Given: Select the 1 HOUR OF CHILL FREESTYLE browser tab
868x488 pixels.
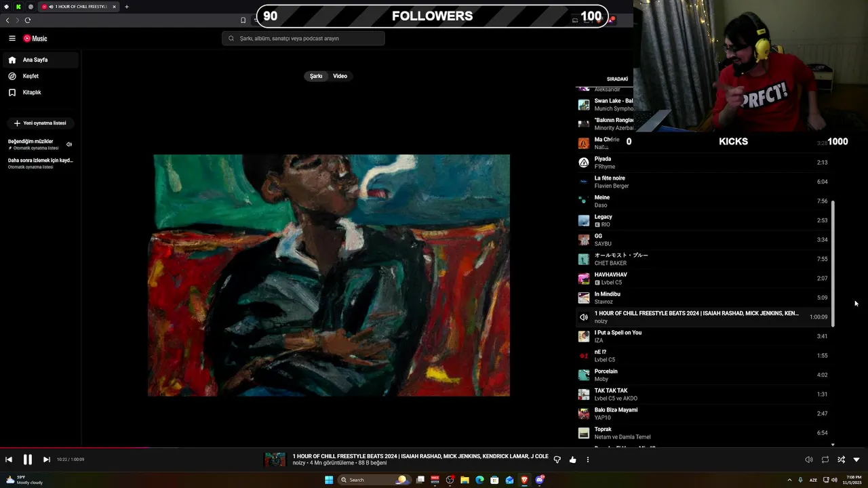Looking at the screenshot, I should 79,7.
